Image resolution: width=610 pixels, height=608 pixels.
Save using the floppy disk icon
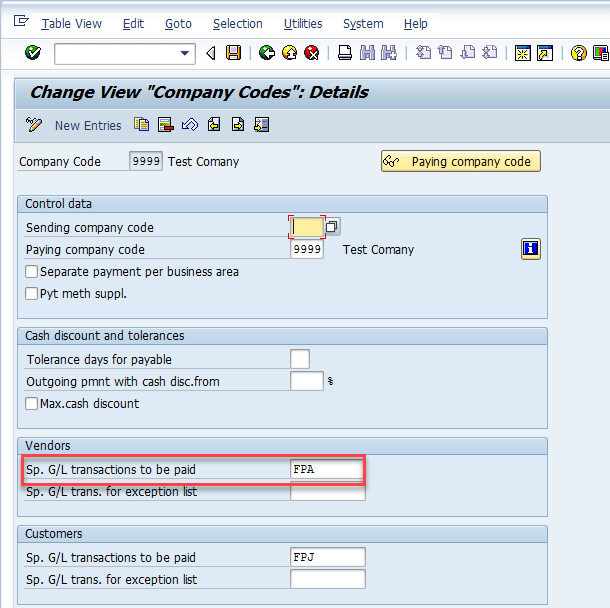(x=233, y=53)
